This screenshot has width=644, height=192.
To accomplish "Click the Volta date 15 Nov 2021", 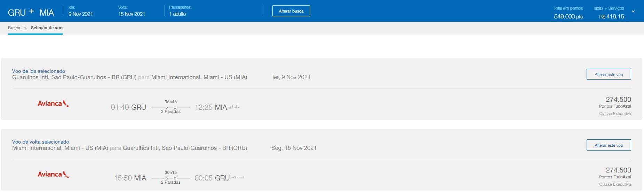I will click(132, 14).
